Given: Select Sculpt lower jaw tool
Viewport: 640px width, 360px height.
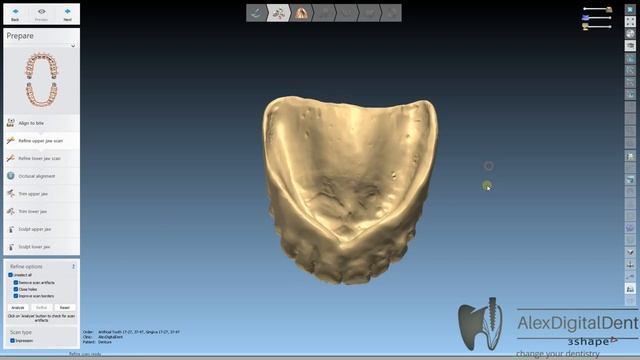Looking at the screenshot, I should click(42, 247).
